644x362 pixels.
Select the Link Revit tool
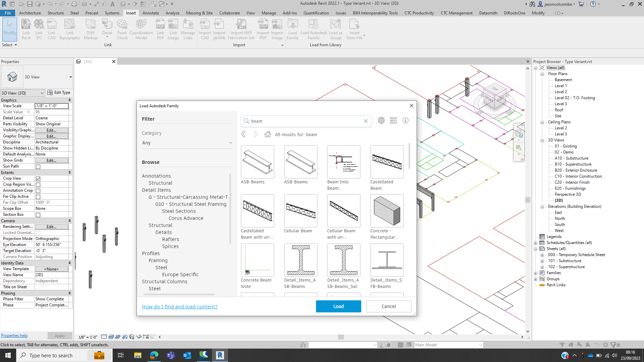[x=26, y=28]
